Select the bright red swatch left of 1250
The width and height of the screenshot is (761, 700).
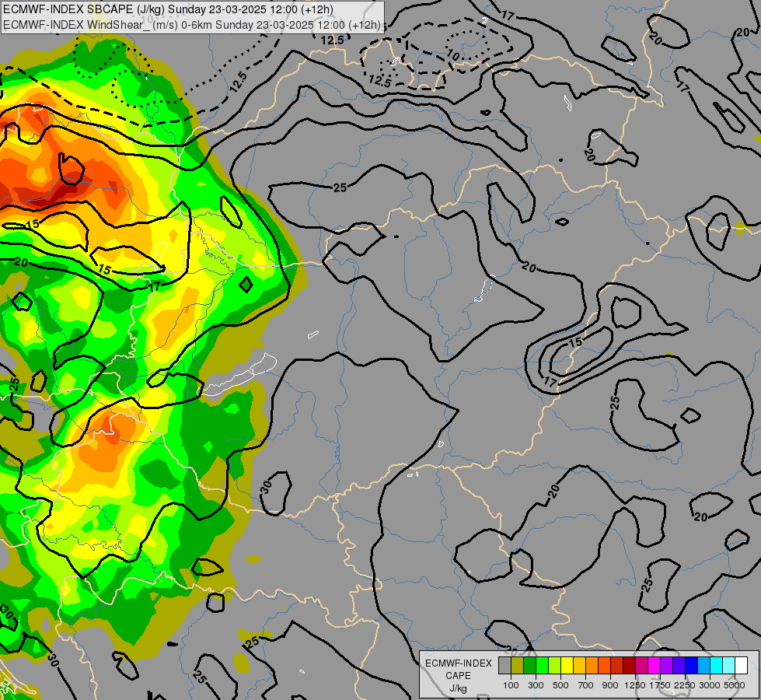tap(617, 665)
